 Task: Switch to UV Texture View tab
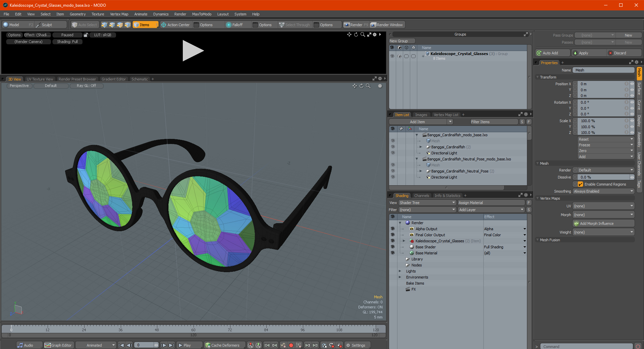(40, 79)
